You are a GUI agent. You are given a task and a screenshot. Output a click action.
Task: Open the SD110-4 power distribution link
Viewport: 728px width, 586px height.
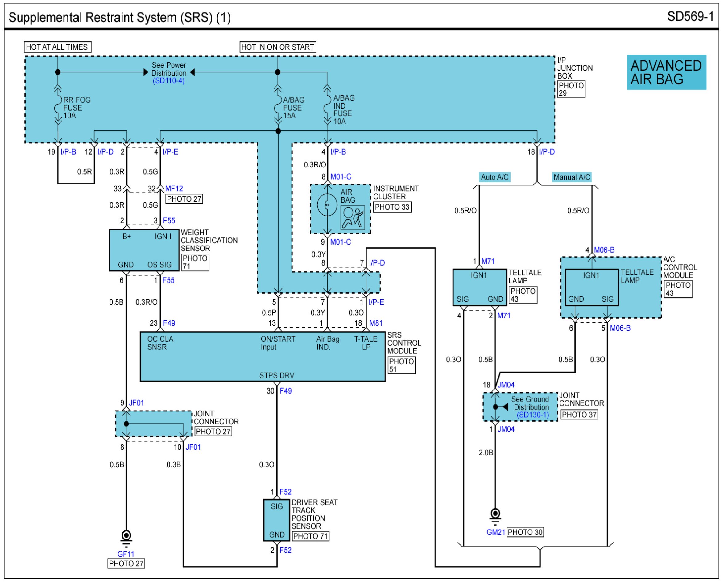pos(168,81)
